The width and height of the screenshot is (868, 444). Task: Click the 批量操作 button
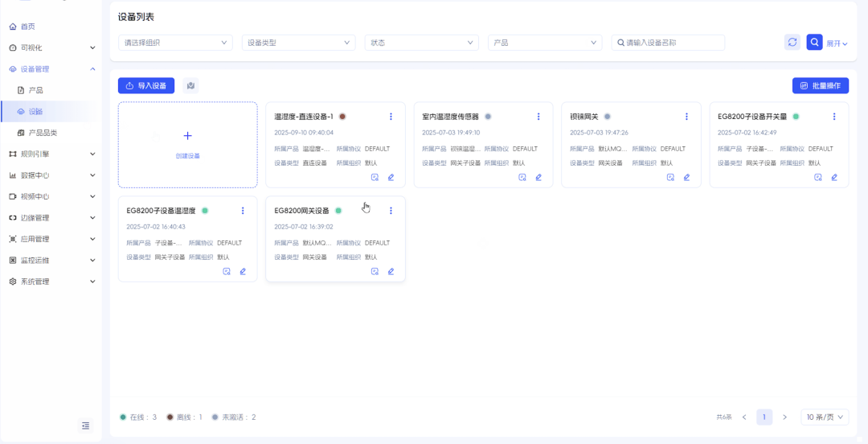coord(821,85)
